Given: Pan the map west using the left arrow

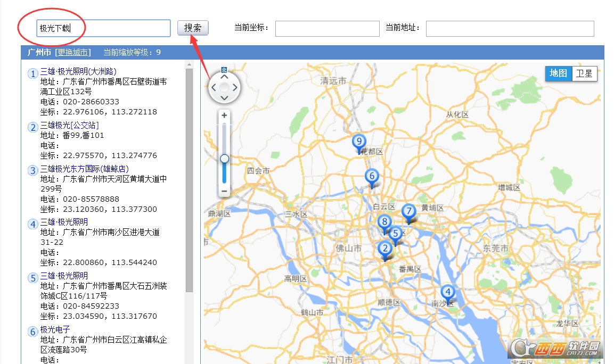Looking at the screenshot, I should click(x=213, y=87).
